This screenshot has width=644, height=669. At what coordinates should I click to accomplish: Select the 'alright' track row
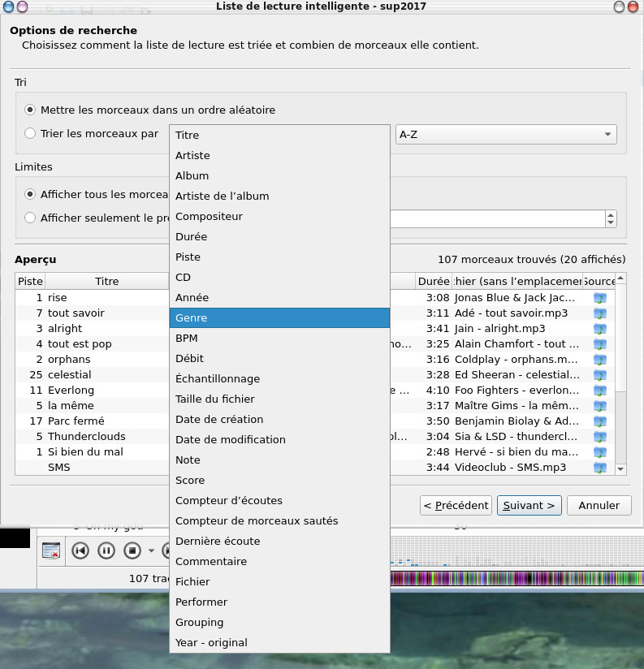pyautogui.click(x=93, y=328)
